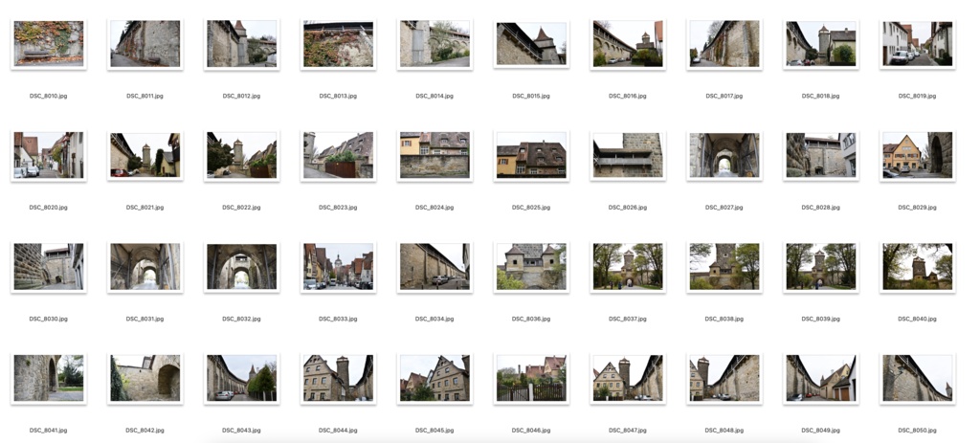The height and width of the screenshot is (443, 980).
Task: Click the DSC_8017.jpg file name label
Action: pyautogui.click(x=724, y=97)
